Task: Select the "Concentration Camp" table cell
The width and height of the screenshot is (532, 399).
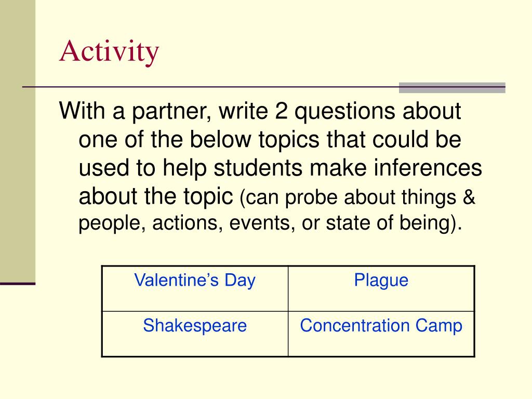Action: click(381, 334)
